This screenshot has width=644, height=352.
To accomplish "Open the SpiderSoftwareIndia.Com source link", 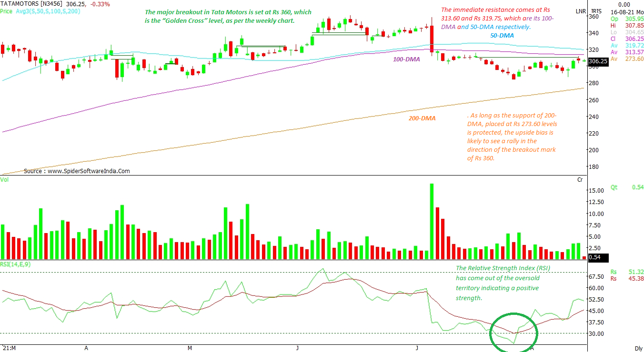I will tap(89, 171).
